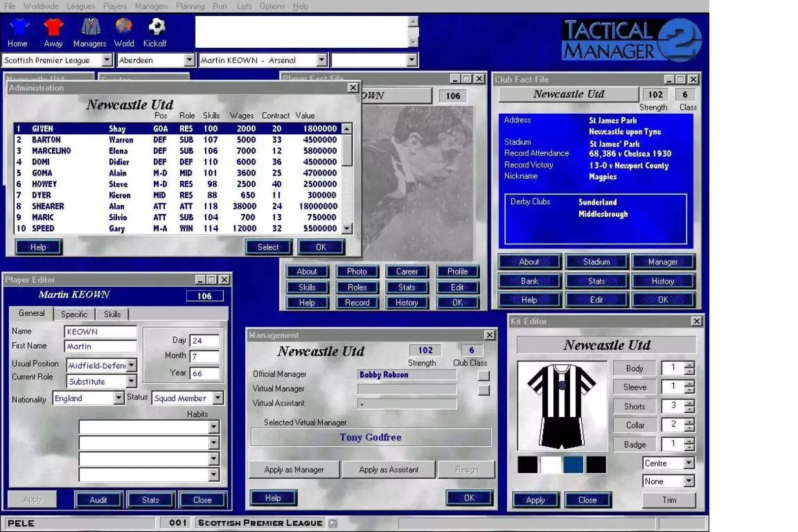798x532 pixels.
Task: Open the Managers suit icon
Action: pyautogui.click(x=90, y=28)
